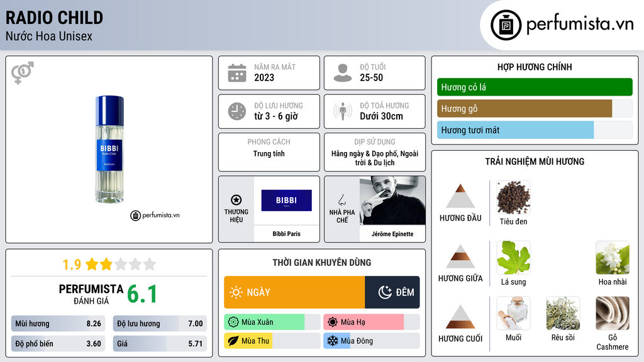
Task: Click the Mùa Đông season bar
Action: [372, 341]
